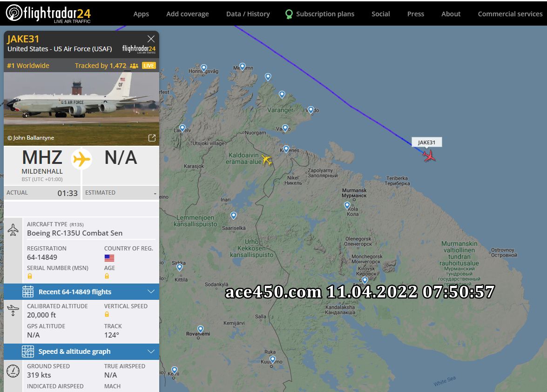Close the JAKE31 flight info panel
Viewport: 547px width, 392px height.
151,39
